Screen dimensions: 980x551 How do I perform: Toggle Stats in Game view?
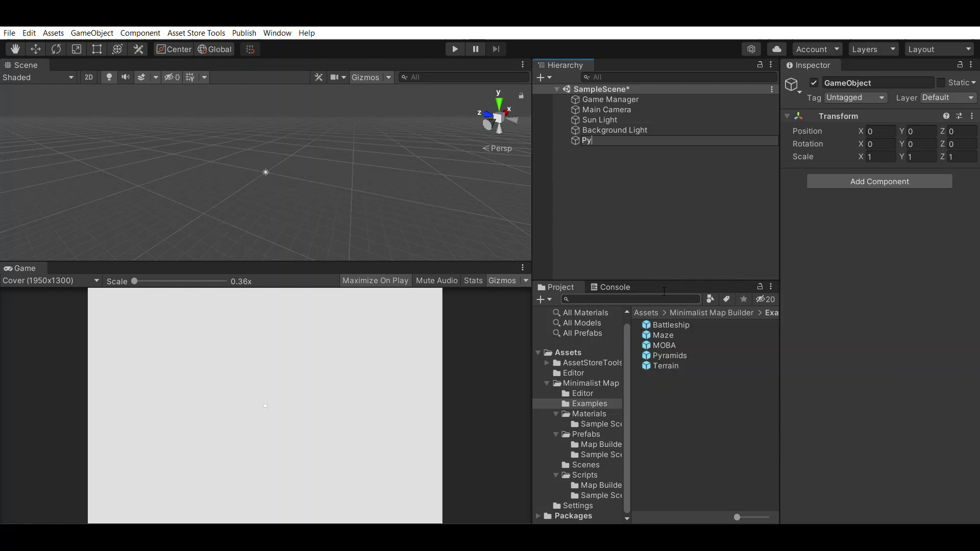pos(473,281)
